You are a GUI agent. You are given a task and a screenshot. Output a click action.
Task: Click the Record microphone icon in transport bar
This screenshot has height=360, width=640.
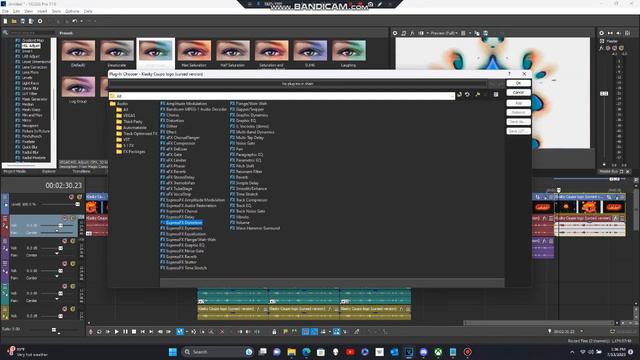tap(91, 332)
